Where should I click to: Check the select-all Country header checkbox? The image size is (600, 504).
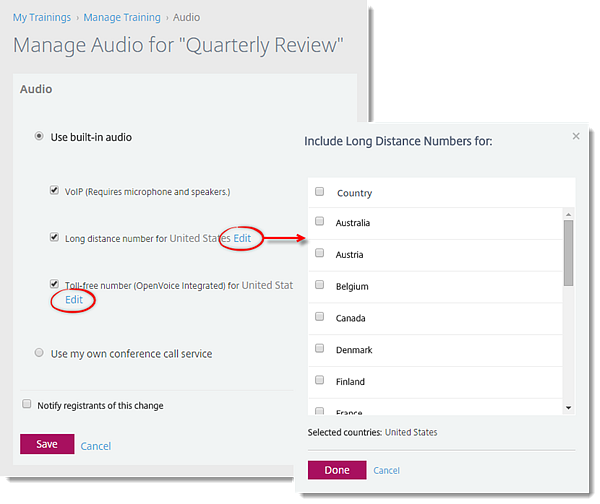[320, 192]
